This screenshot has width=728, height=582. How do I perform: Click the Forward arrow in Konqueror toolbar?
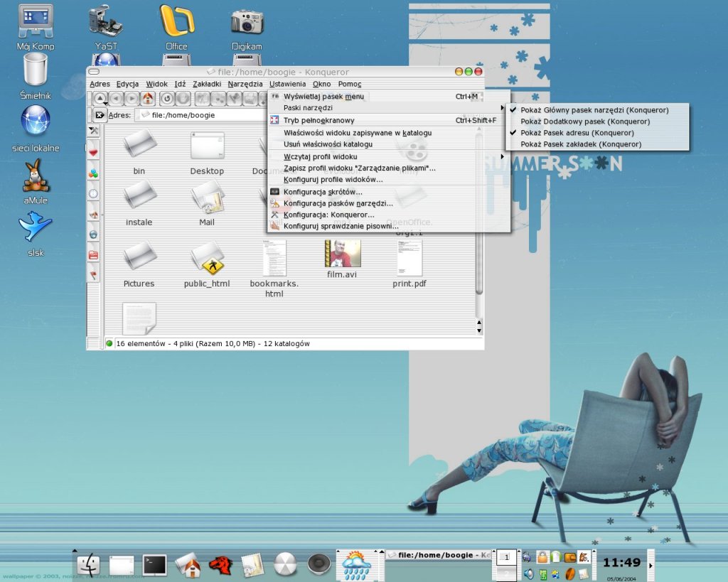coord(132,98)
